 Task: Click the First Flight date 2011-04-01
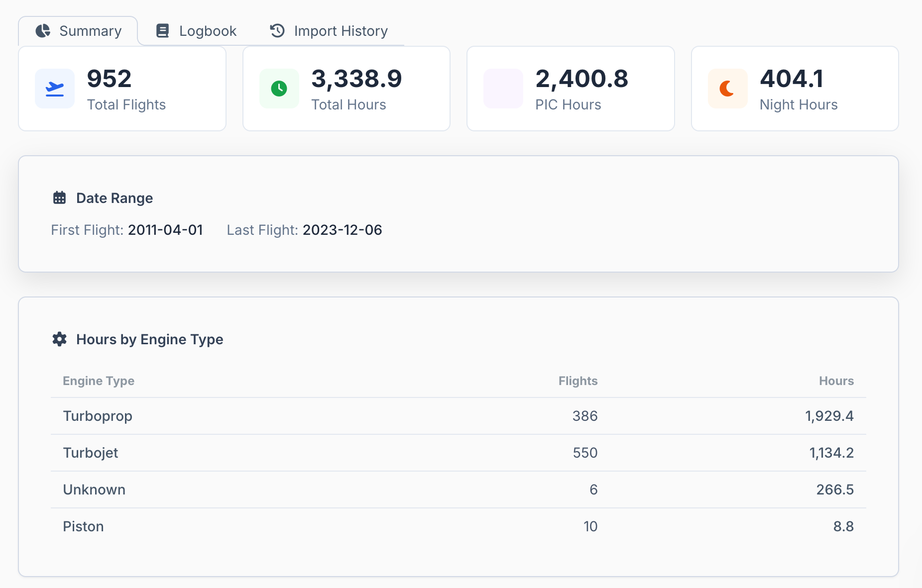[165, 230]
